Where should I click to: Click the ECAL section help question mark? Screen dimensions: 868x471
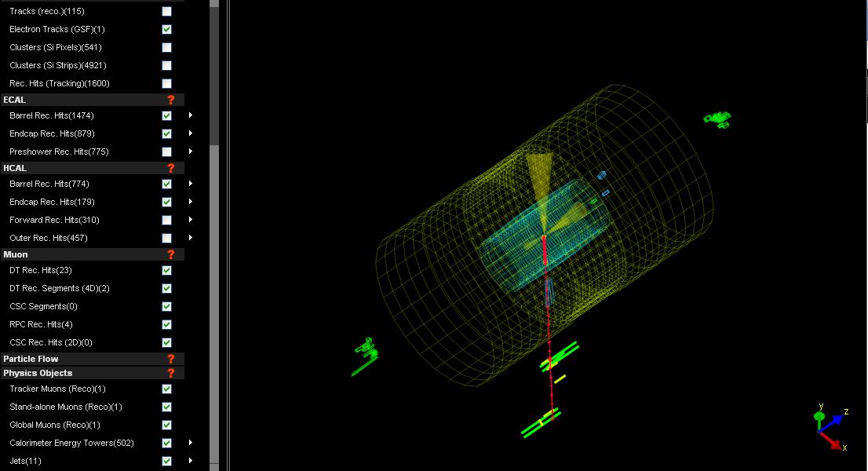[x=170, y=100]
